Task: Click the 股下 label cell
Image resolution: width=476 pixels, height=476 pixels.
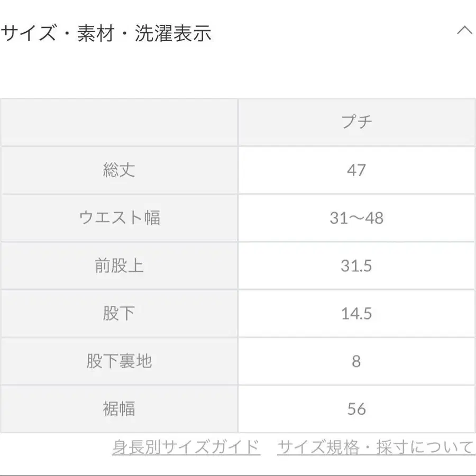Action: point(120,313)
